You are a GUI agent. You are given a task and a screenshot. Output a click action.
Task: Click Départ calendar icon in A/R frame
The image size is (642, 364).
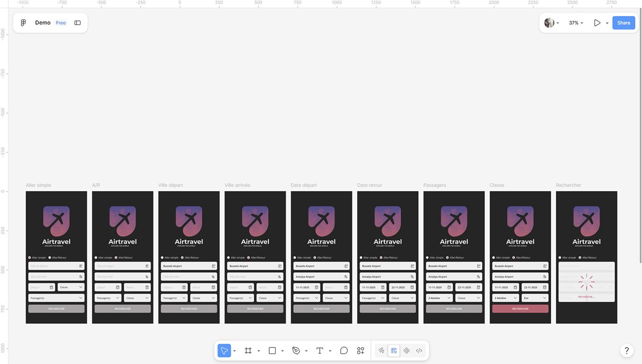click(118, 287)
